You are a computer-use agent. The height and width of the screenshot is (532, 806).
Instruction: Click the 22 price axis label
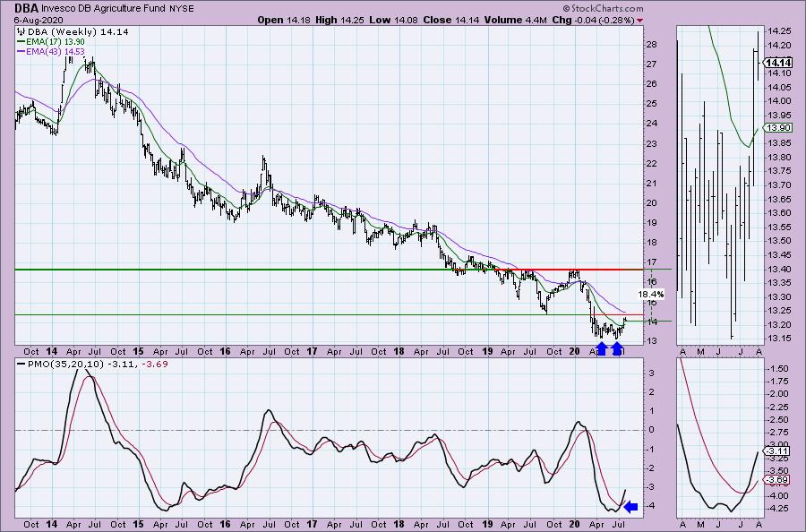pyautogui.click(x=652, y=164)
